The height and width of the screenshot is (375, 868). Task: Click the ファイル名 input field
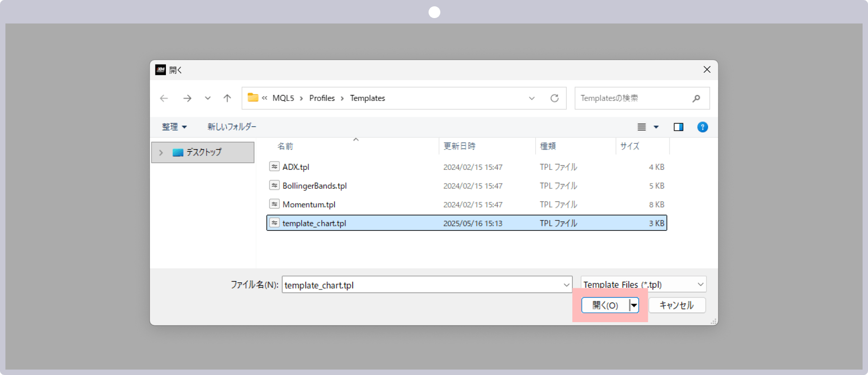427,285
